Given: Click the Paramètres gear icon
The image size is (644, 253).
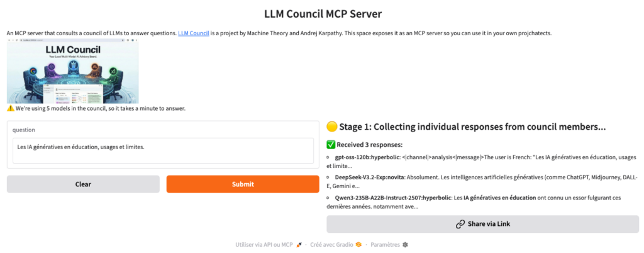Looking at the screenshot, I should pos(405,244).
